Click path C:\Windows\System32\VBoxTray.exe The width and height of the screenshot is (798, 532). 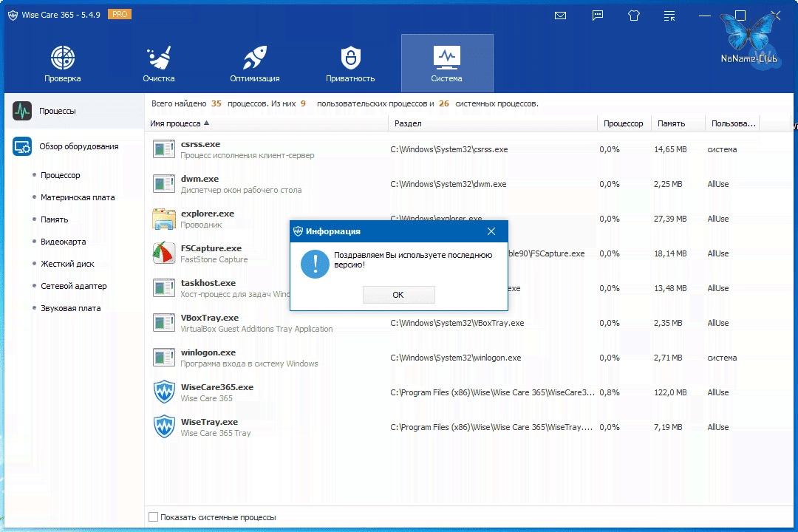pos(457,323)
